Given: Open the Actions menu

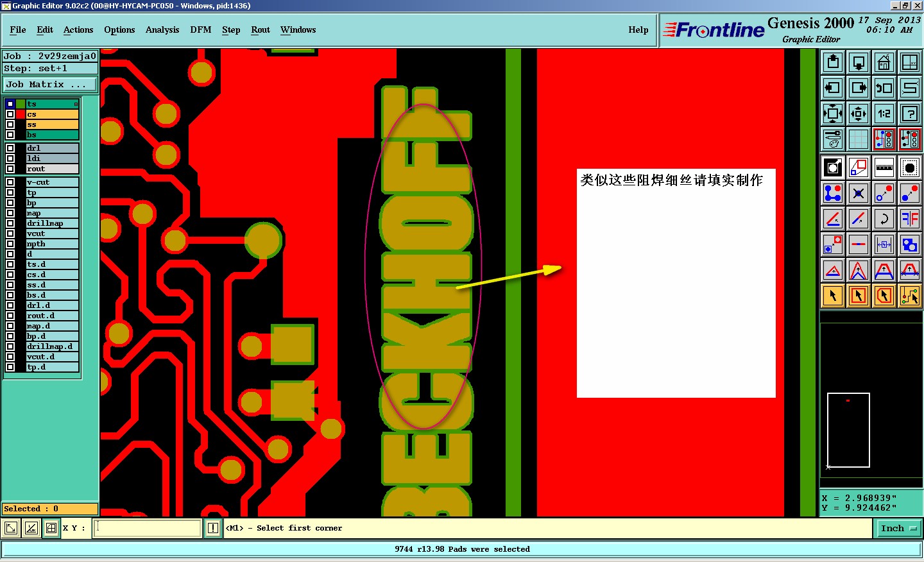Looking at the screenshot, I should [78, 30].
